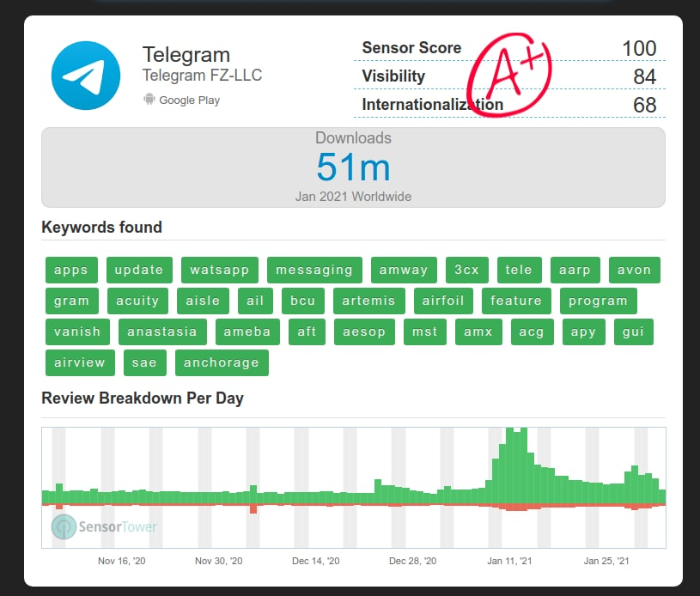
Task: Click the 'acg' keyword tag
Action: click(533, 331)
